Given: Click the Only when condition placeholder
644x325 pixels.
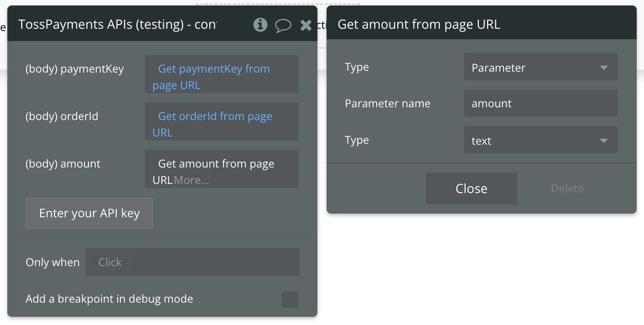Looking at the screenshot, I should point(110,262).
